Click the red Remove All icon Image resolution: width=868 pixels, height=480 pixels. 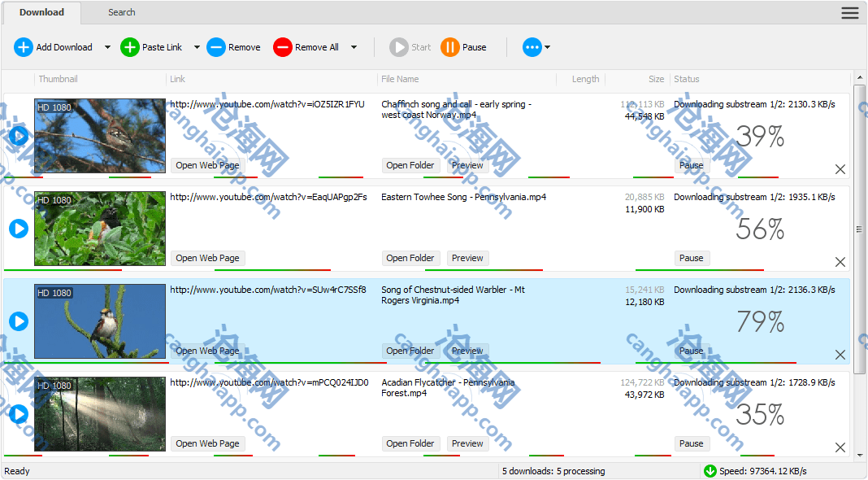click(x=282, y=47)
